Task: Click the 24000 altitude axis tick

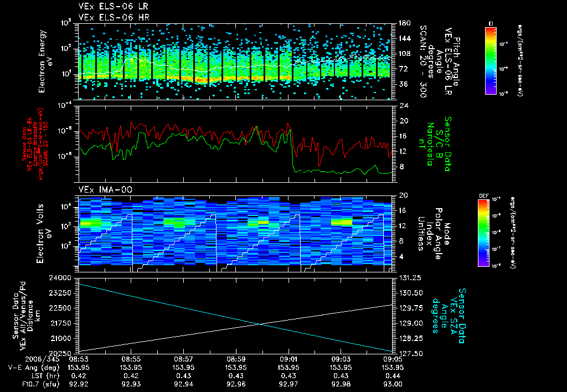Action: click(x=60, y=278)
